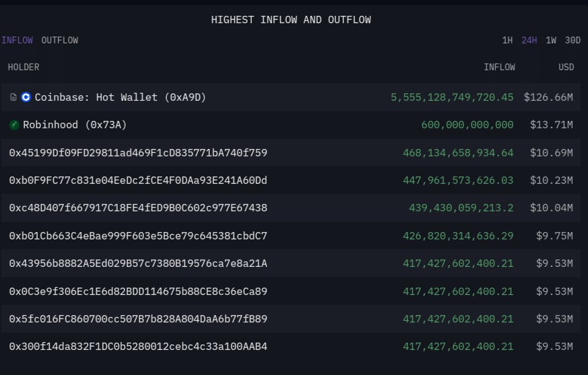This screenshot has width=588, height=375.
Task: Switch to the OUTFLOW tab
Action: (x=60, y=40)
